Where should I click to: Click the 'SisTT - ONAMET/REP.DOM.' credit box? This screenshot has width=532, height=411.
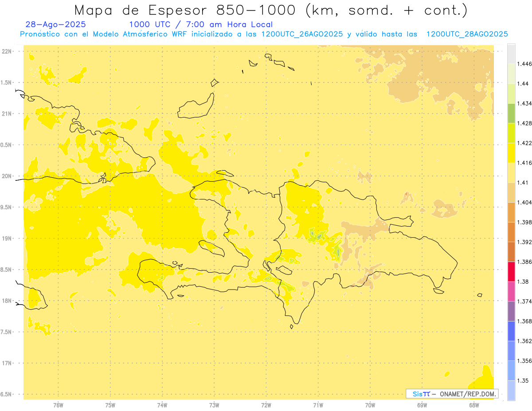click(x=452, y=394)
